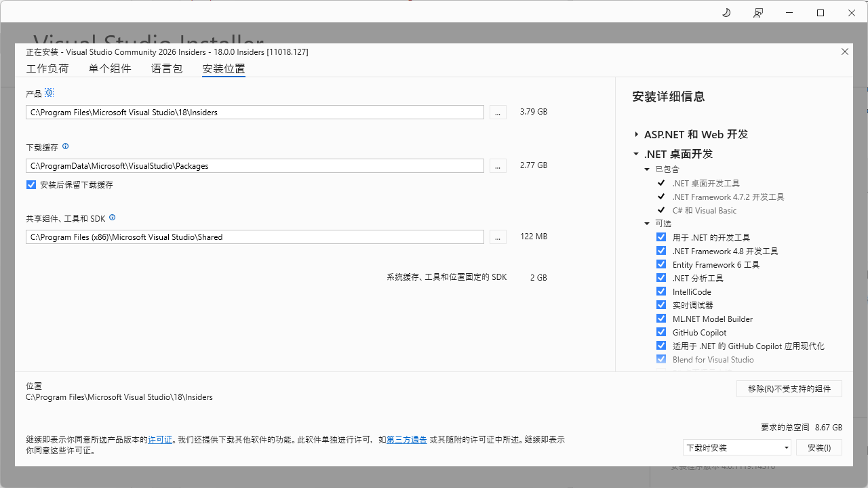This screenshot has height=488, width=868.
Task: Open the feedback icon in title bar
Action: 758,13
